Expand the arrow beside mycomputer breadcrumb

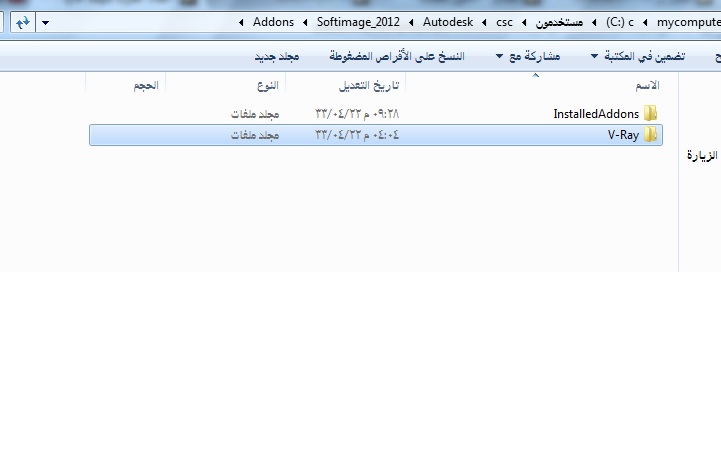click(x=645, y=22)
